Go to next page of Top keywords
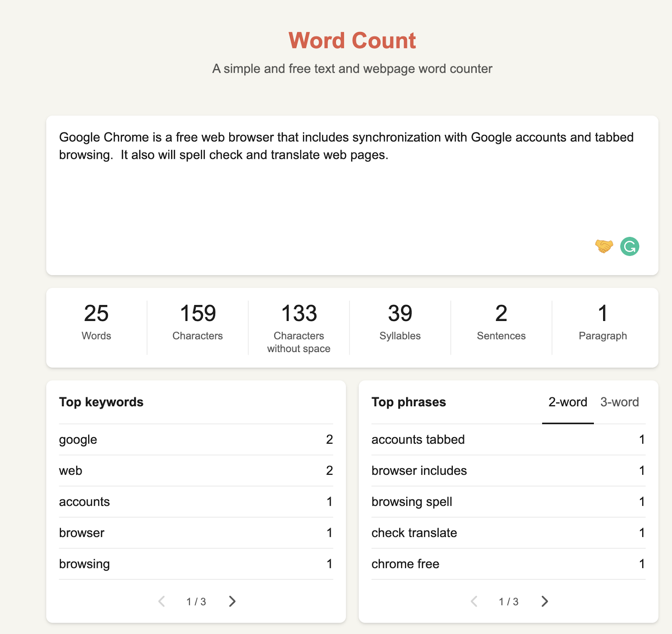672x634 pixels. tap(232, 601)
